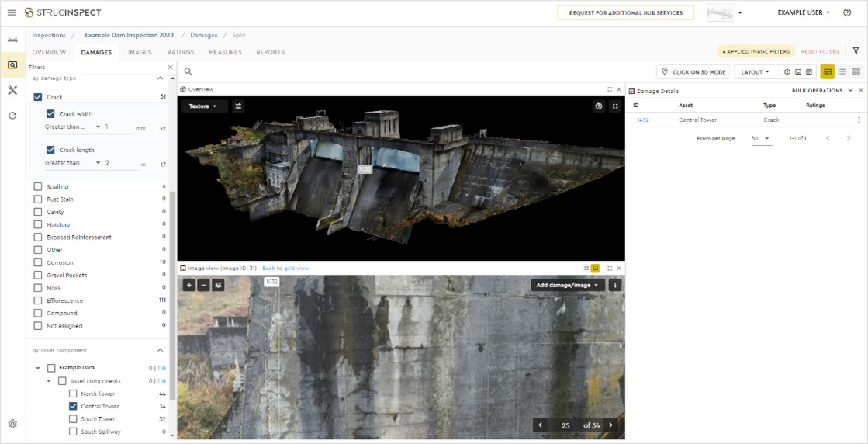
Task: Open the hamburger main menu
Action: (12, 12)
